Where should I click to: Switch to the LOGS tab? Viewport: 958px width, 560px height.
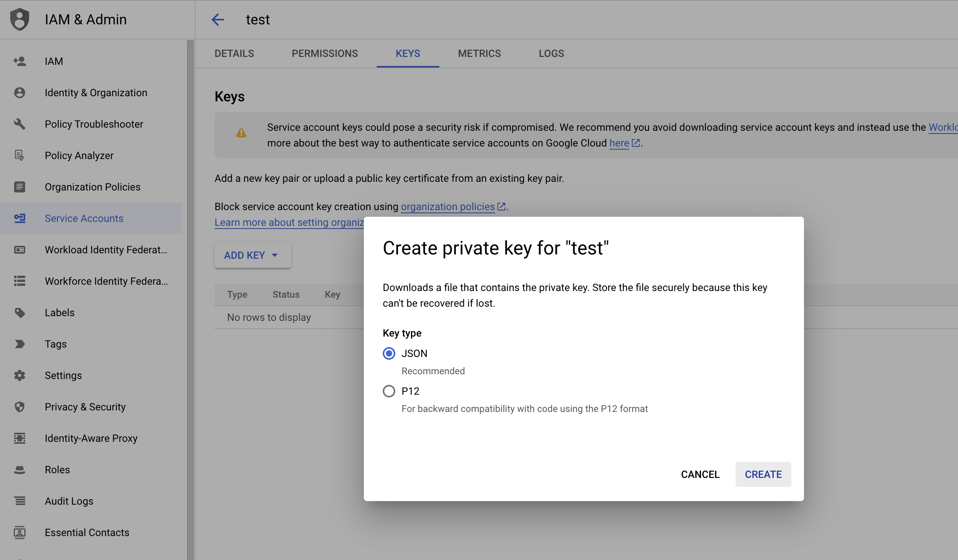(x=551, y=53)
